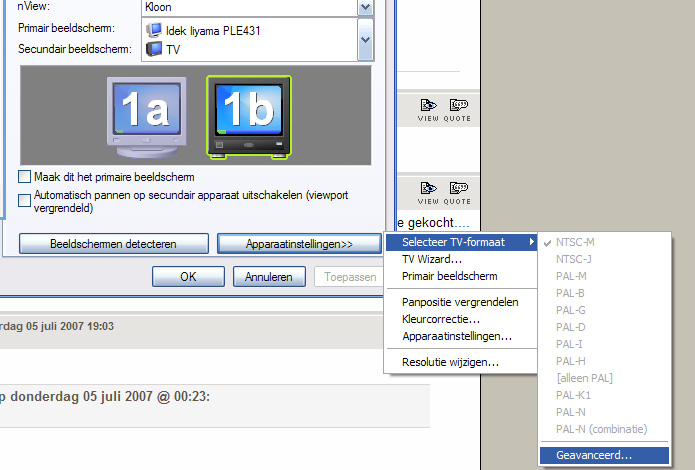The image size is (695, 470).
Task: Select [alleen PAL] format entry
Action: click(x=605, y=378)
